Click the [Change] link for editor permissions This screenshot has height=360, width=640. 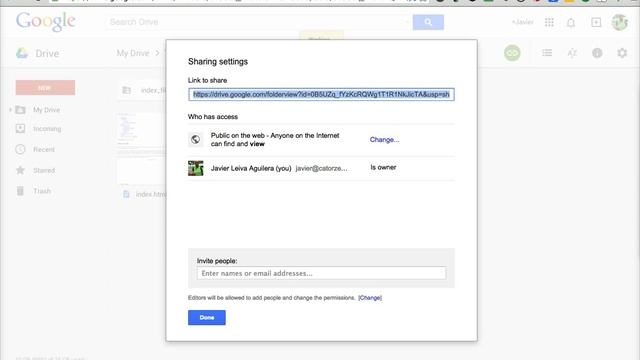pyautogui.click(x=370, y=298)
